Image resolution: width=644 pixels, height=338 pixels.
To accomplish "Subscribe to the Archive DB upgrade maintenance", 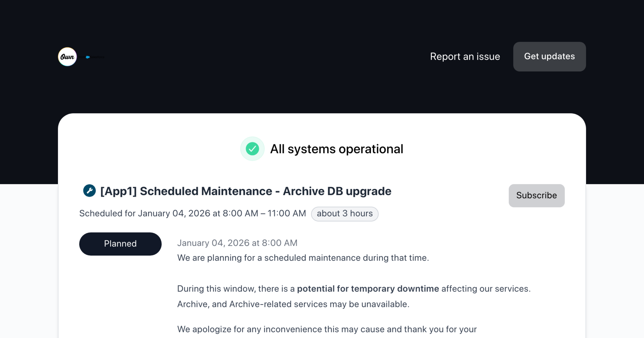I will point(536,195).
